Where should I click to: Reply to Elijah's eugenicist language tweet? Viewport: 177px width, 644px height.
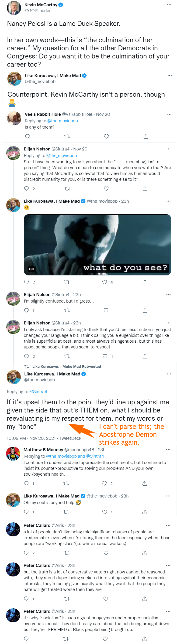27,356
